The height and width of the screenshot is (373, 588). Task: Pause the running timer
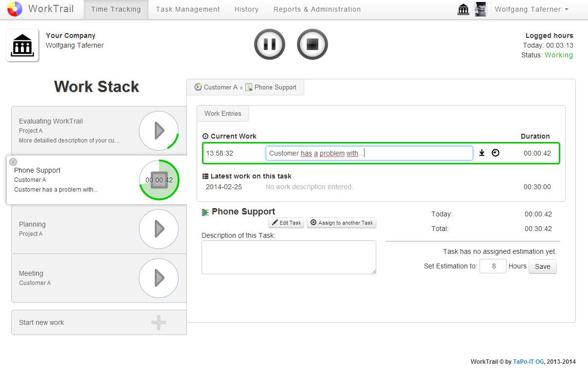(x=269, y=44)
